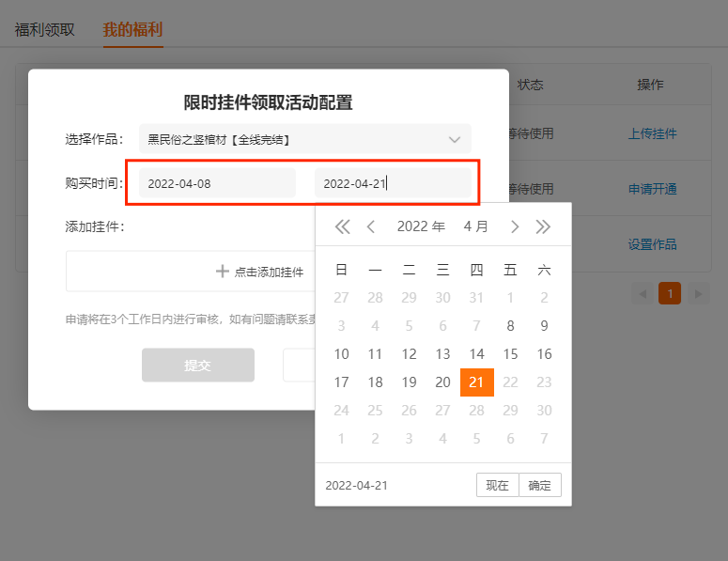Open year selector showing 2022 年
This screenshot has height=561, width=728.
[x=421, y=226]
